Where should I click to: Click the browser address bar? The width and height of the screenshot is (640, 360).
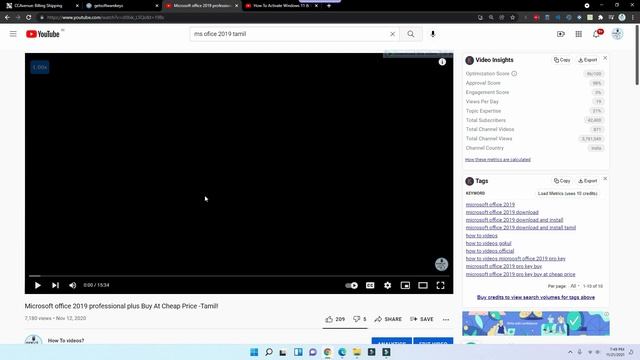point(257,17)
